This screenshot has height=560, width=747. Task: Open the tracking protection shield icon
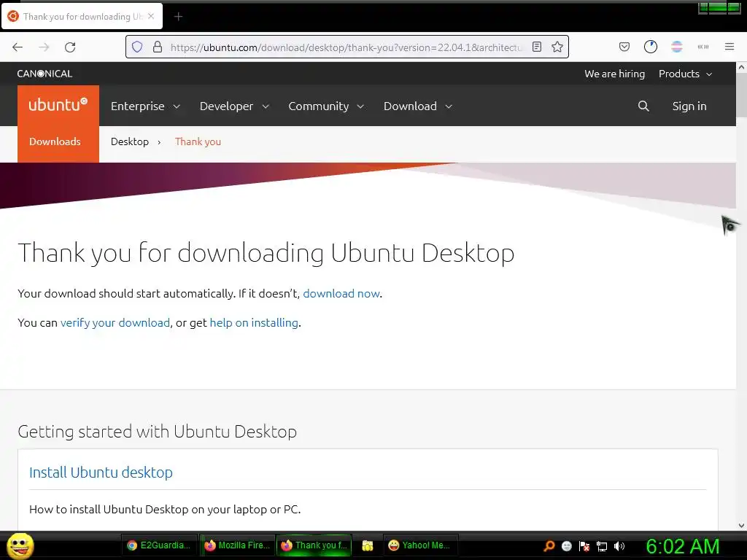click(x=137, y=47)
